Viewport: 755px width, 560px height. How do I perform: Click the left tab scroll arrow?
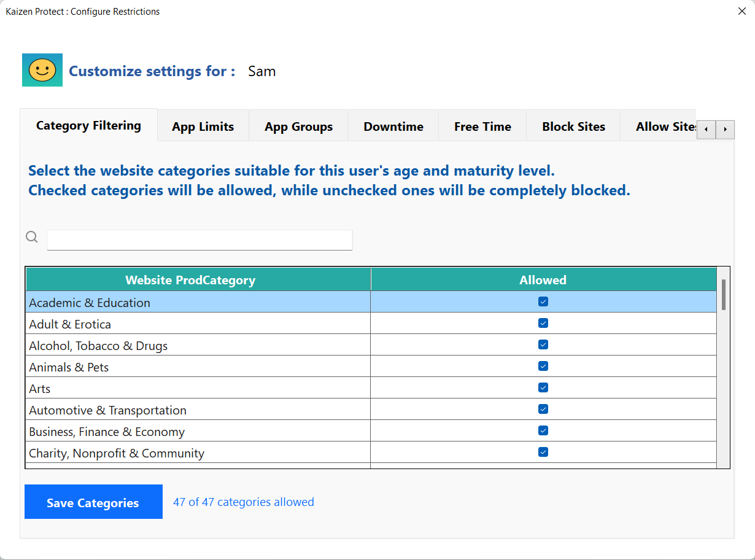click(x=706, y=130)
